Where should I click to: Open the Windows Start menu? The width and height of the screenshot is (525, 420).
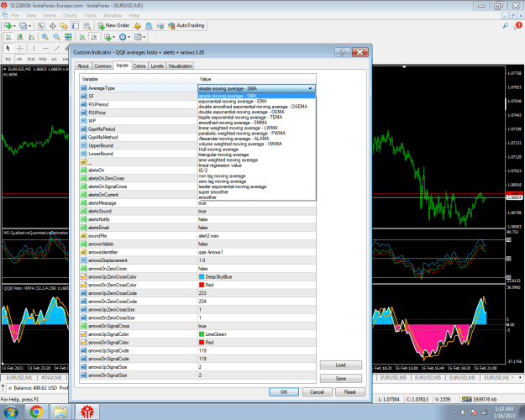[11, 412]
